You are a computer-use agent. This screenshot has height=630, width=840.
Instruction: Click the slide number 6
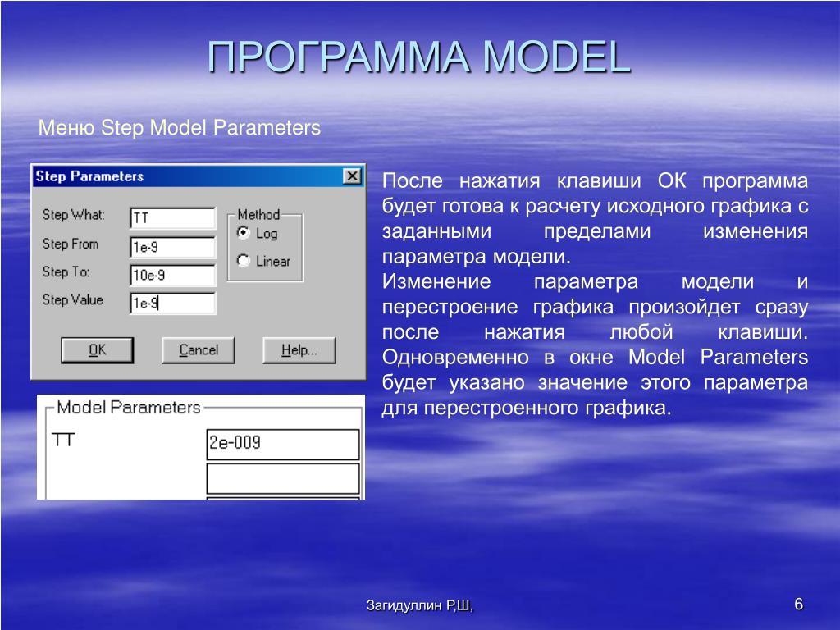click(799, 604)
